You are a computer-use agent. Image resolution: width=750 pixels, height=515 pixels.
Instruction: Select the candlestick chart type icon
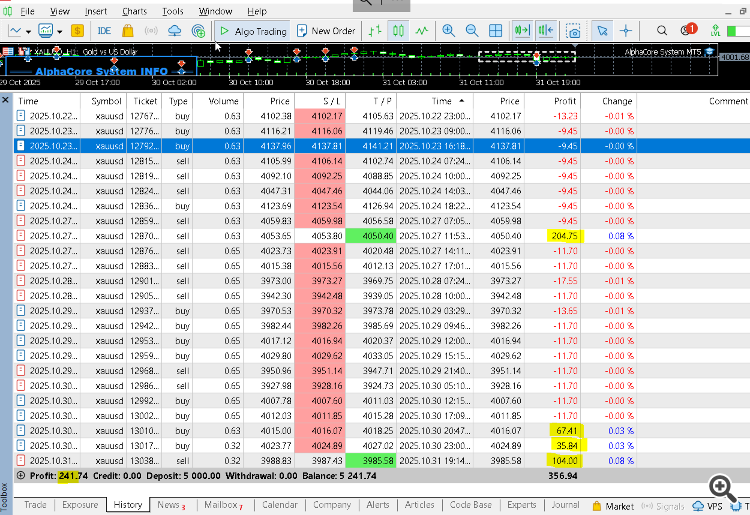[x=398, y=31]
